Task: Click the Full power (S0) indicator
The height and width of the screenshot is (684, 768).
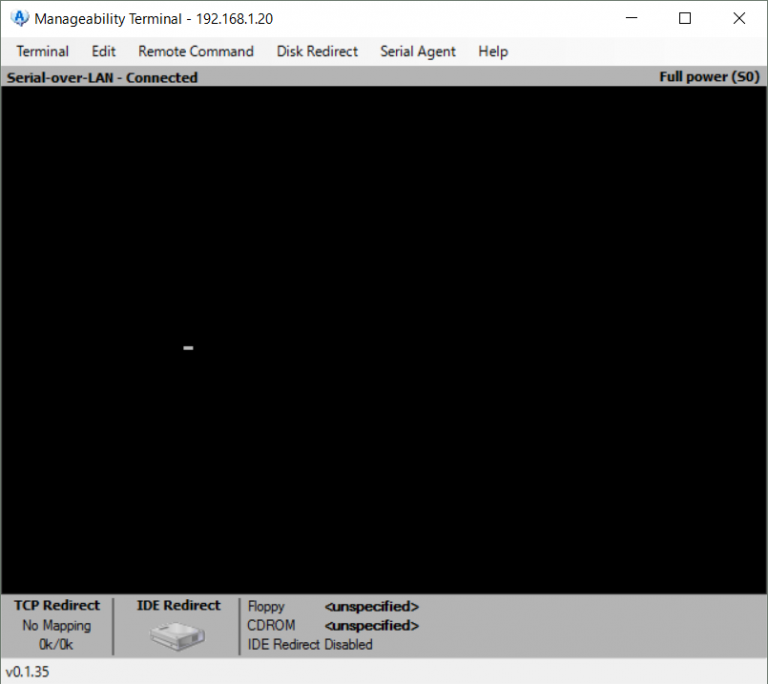Action: click(709, 77)
